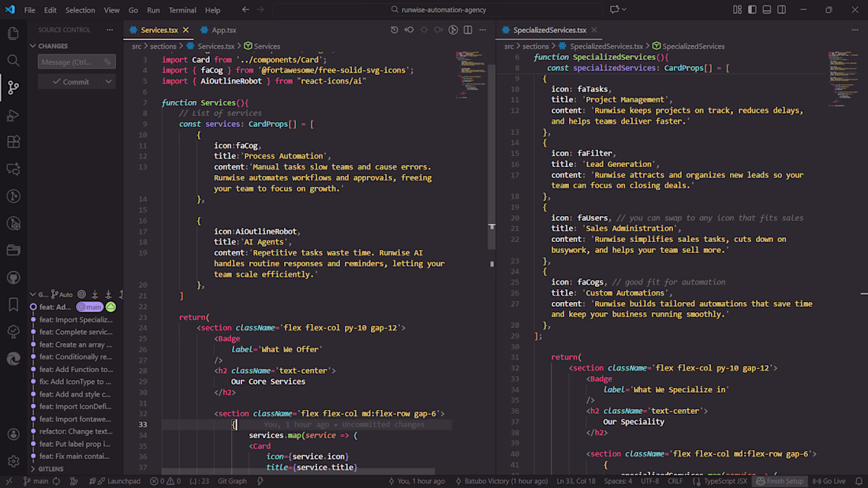Toggle the bottom panel layout button

pos(766,10)
